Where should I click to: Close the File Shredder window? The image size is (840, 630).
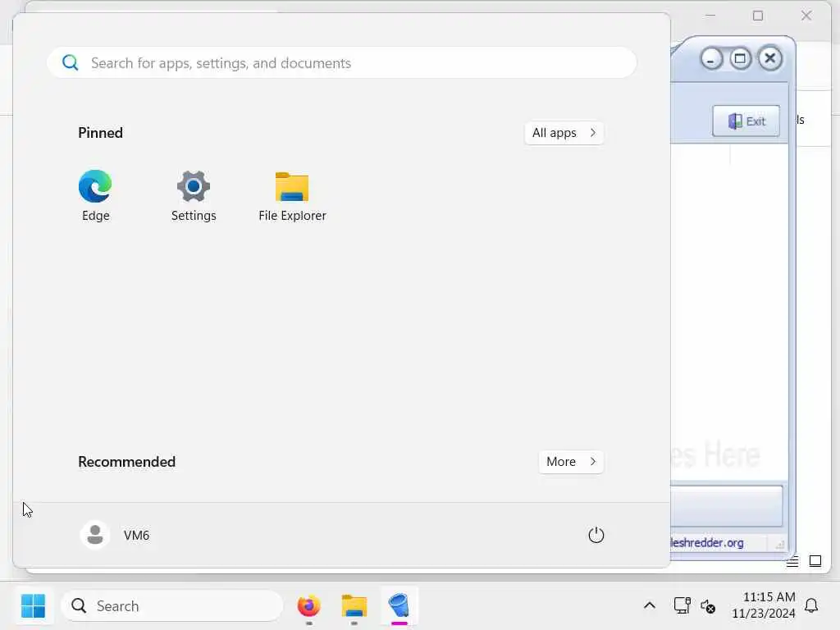click(769, 58)
